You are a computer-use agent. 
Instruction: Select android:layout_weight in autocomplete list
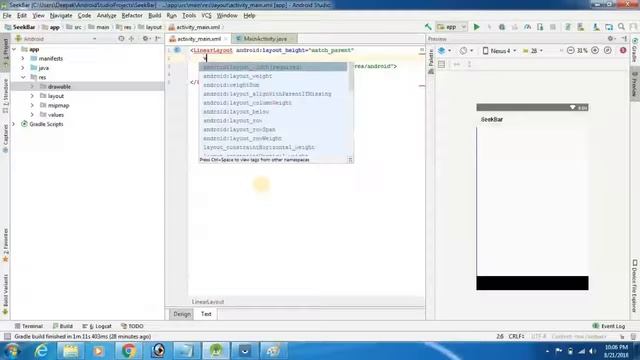click(273, 76)
